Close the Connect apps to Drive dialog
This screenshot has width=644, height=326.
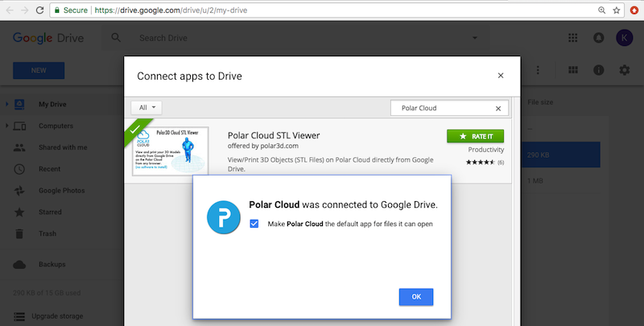[x=500, y=76]
